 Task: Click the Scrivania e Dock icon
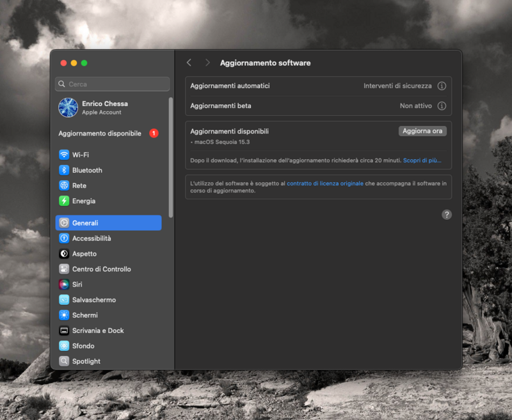point(64,331)
